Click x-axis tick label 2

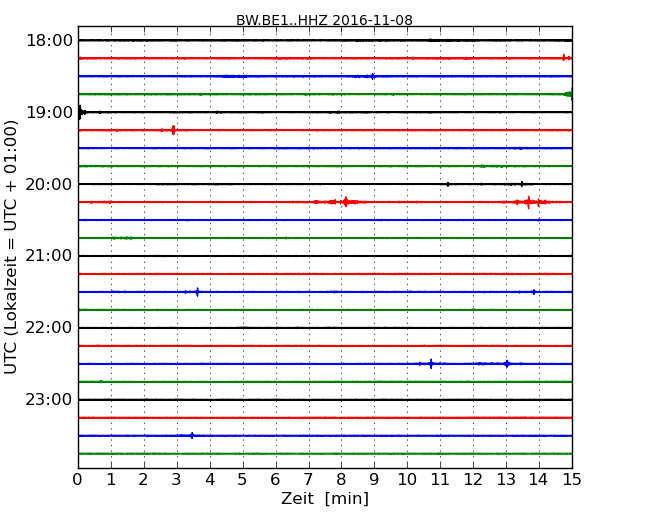coord(143,480)
